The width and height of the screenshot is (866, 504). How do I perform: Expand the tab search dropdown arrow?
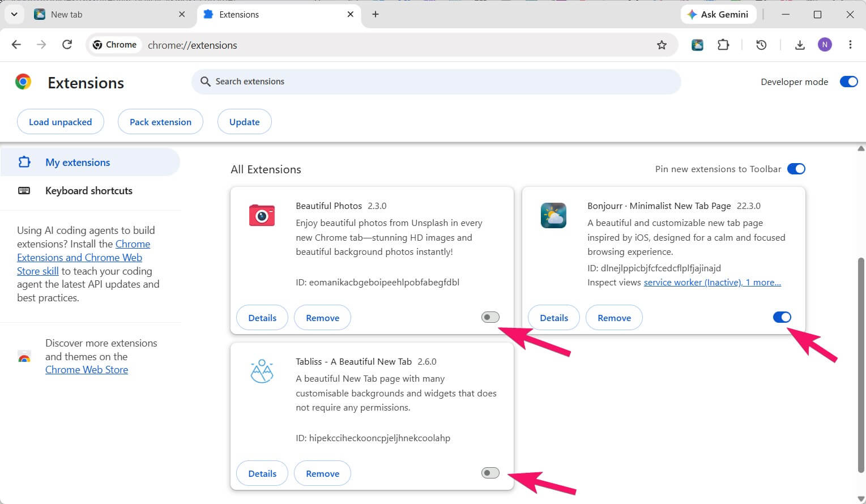pos(14,14)
